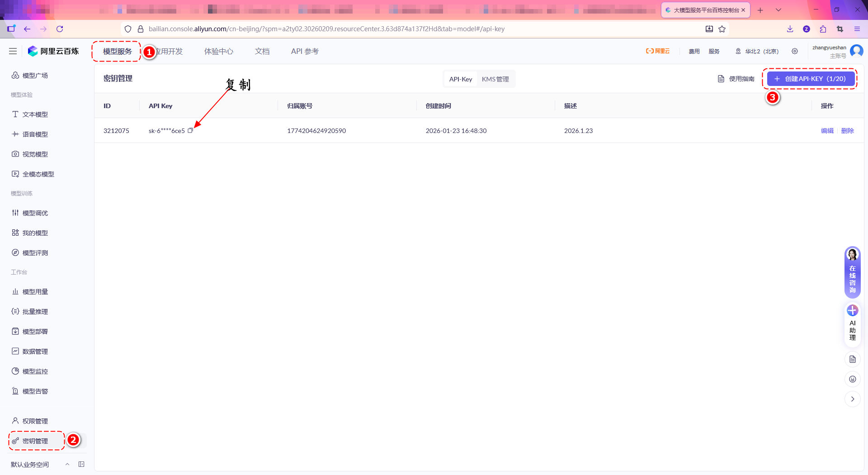This screenshot has width=868, height=475.
Task: Click the browser address bar URL
Action: point(326,29)
